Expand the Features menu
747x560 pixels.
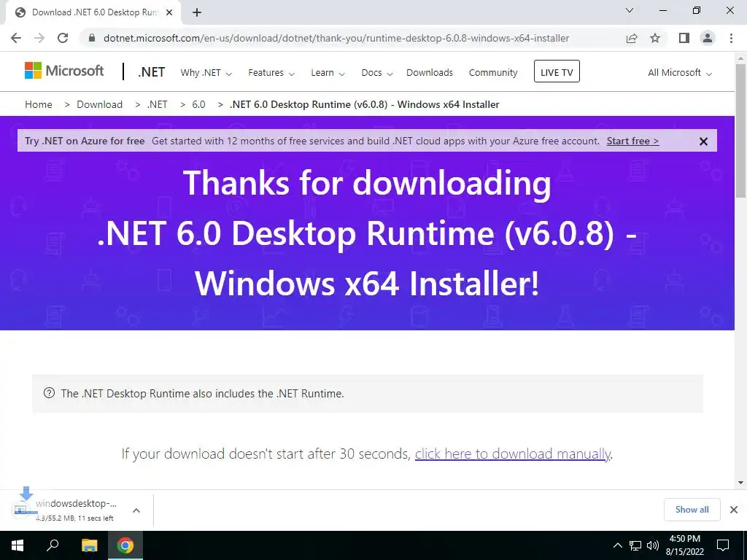271,73
